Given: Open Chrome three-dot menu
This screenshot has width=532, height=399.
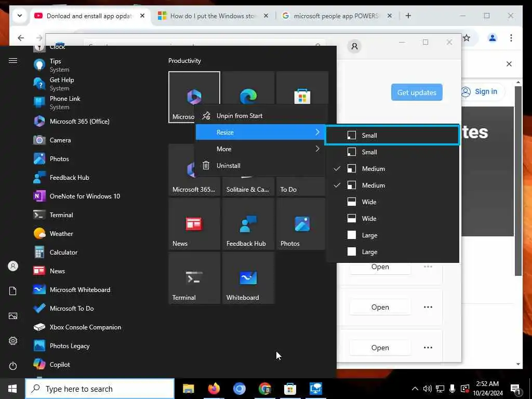Looking at the screenshot, I should [x=511, y=38].
